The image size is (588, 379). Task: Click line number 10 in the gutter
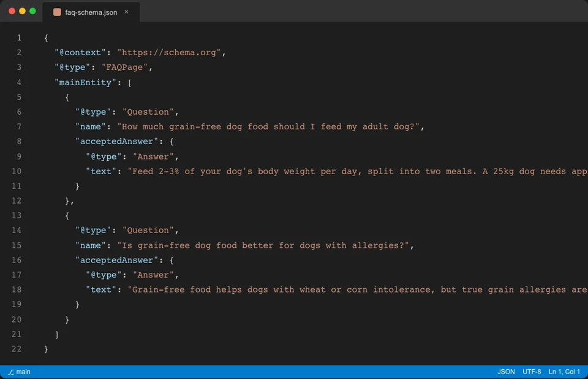pyautogui.click(x=18, y=171)
